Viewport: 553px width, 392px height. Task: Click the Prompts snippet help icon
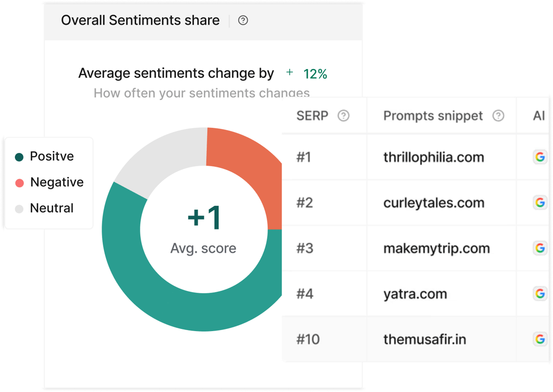coord(498,116)
